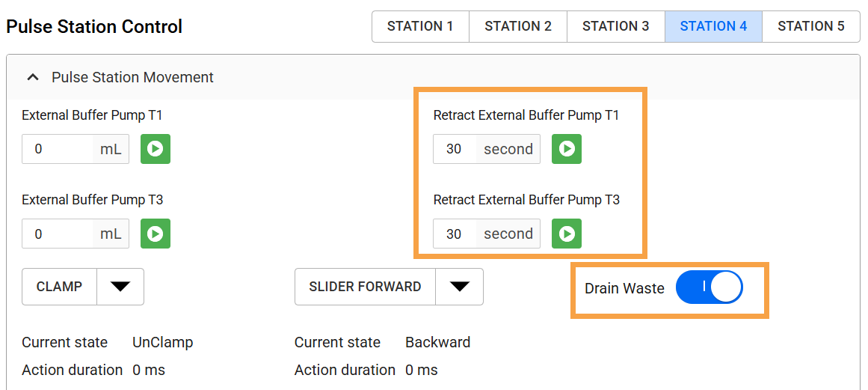This screenshot has width=868, height=390.
Task: Click the External Buffer Pump T3 mL field
Action: click(58, 234)
